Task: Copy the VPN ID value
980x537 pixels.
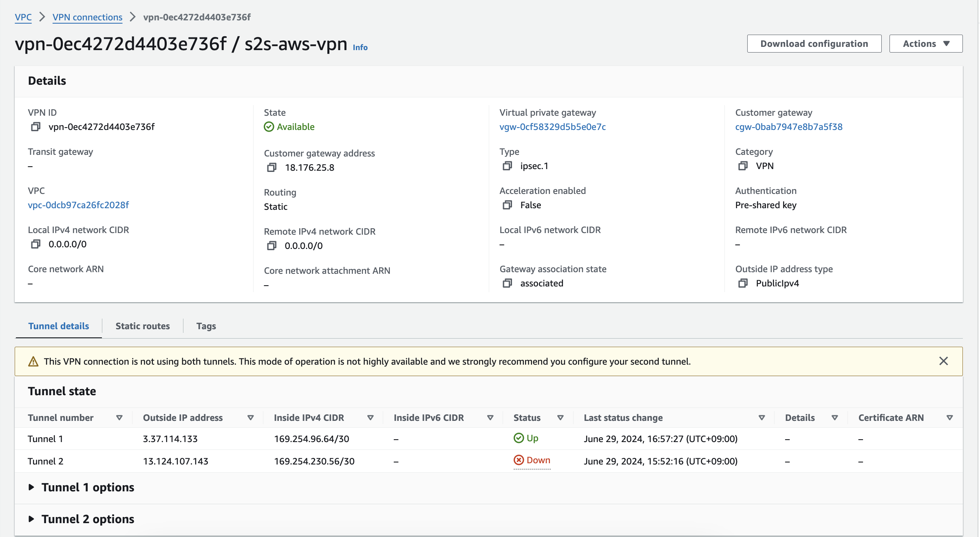Action: (x=35, y=127)
